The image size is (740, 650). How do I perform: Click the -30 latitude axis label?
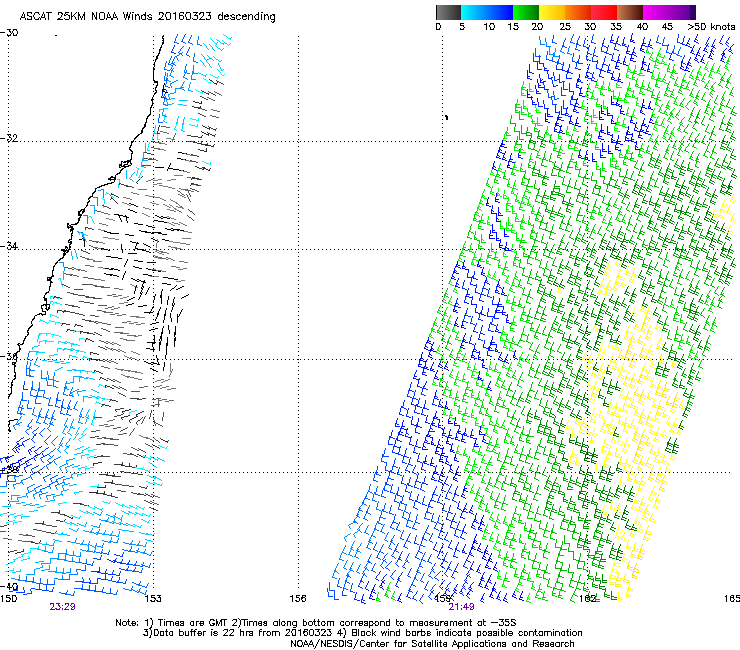9,33
